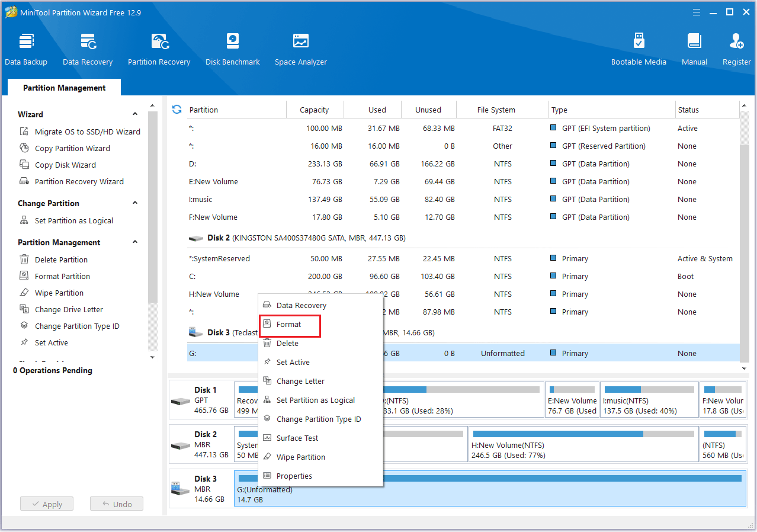Select Data Recovery in context menu
This screenshot has height=532, width=757.
(320, 305)
